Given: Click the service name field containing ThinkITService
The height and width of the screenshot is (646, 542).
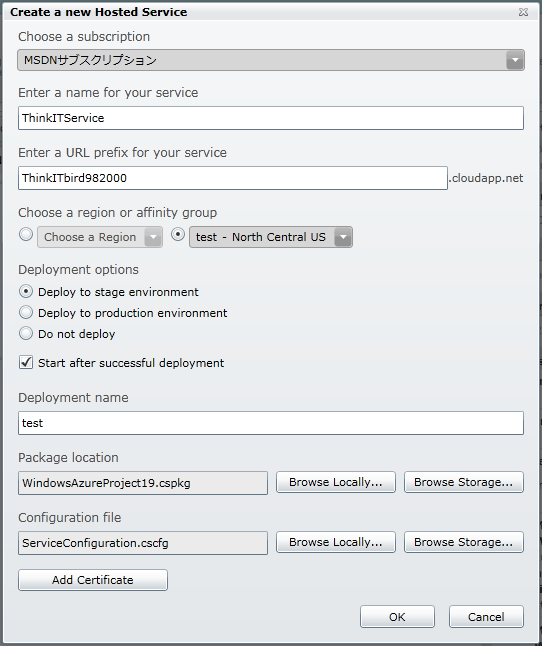Looking at the screenshot, I should [x=271, y=118].
